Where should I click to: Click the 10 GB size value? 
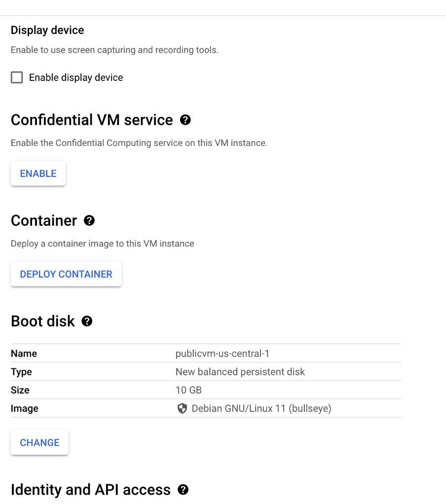(188, 390)
